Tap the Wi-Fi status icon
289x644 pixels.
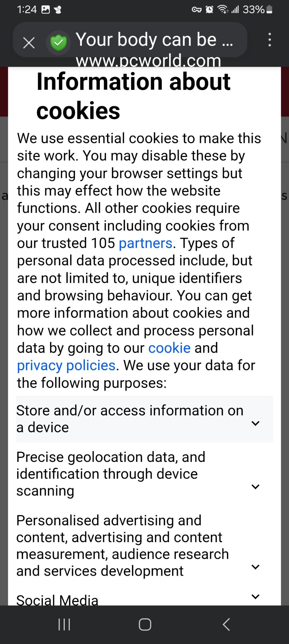tap(223, 10)
